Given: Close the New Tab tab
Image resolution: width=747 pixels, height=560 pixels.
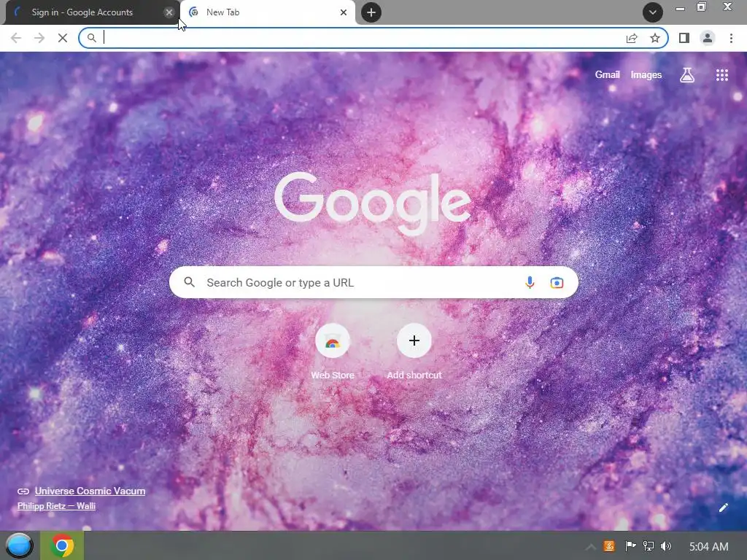Looking at the screenshot, I should click(344, 12).
